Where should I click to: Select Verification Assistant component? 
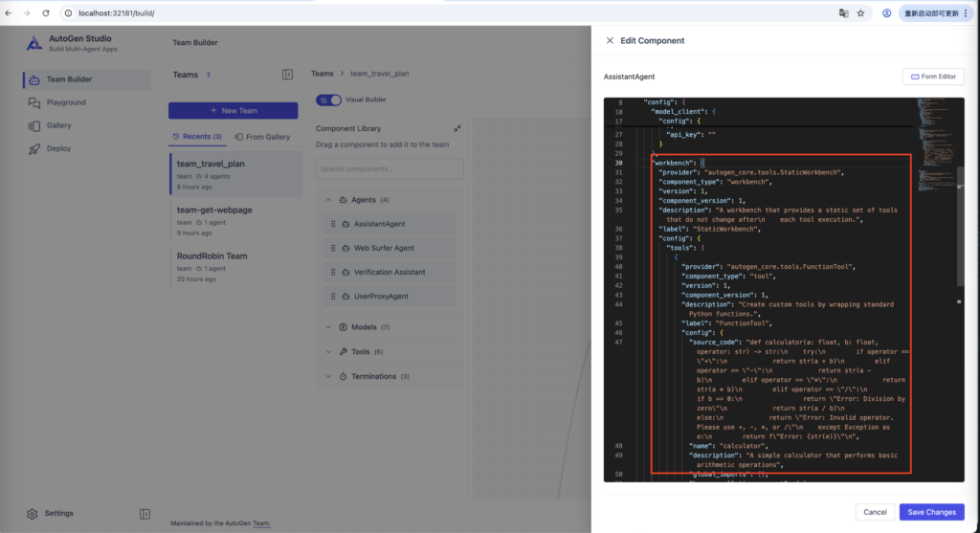coord(390,273)
